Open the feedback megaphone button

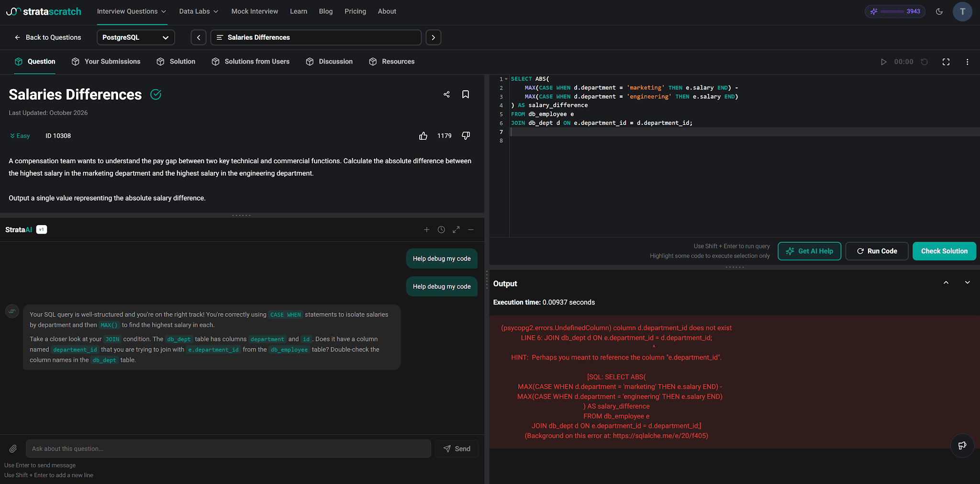[962, 446]
